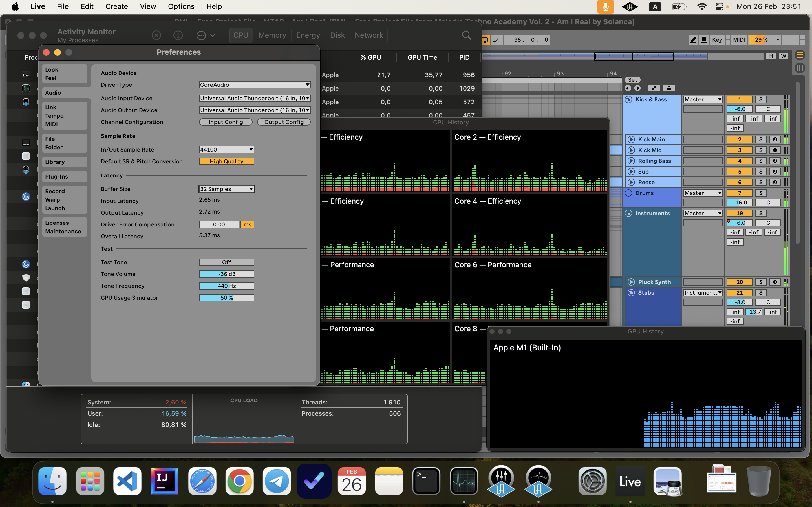Screen dimensions: 812x507
Task: Toggle High Quality pitch conversion setting
Action: click(226, 162)
